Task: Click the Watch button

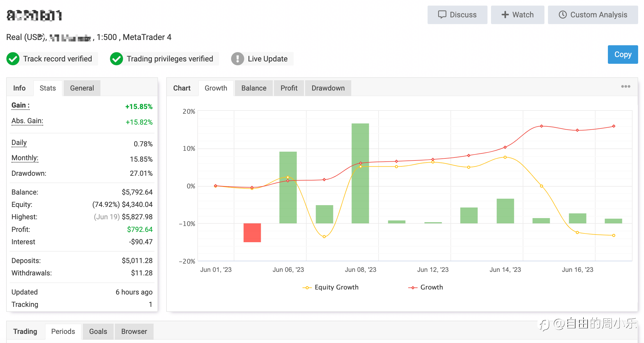Action: 517,15
